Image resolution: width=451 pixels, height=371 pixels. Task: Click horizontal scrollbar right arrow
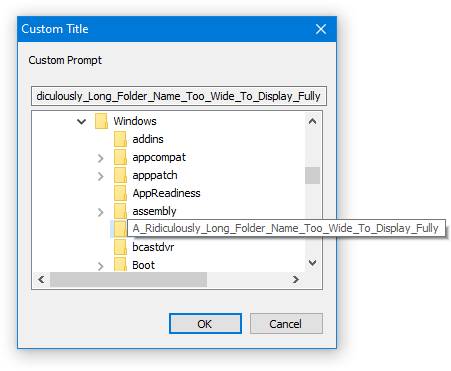[295, 279]
